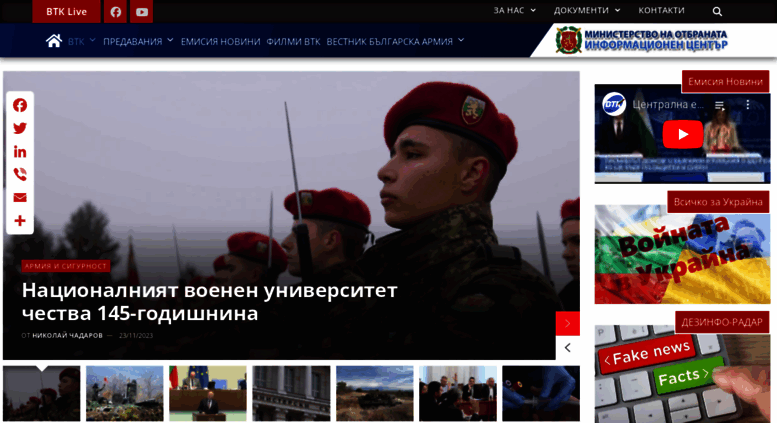Expand ВЕСТНИК БЪЛГАРСКА АРМИЯ menu
Image resolution: width=777 pixels, height=423 pixels.
tap(395, 42)
